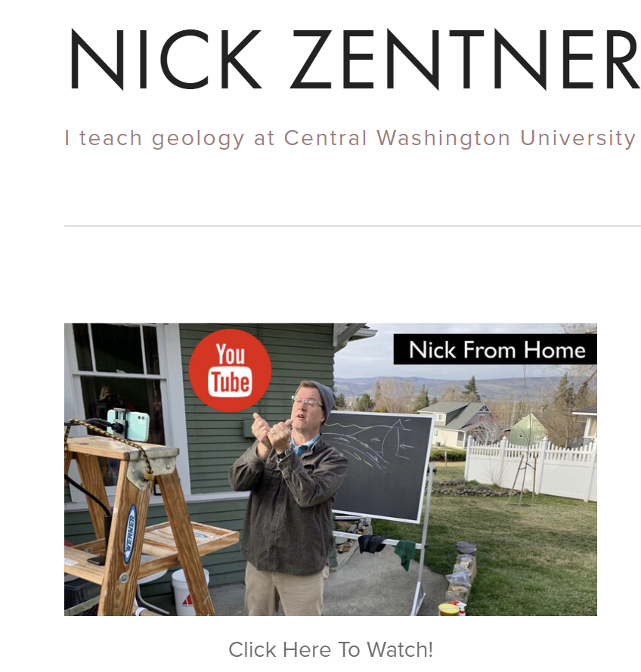Click the word ZENTNER in site title
The image size is (641, 672).
point(465,59)
